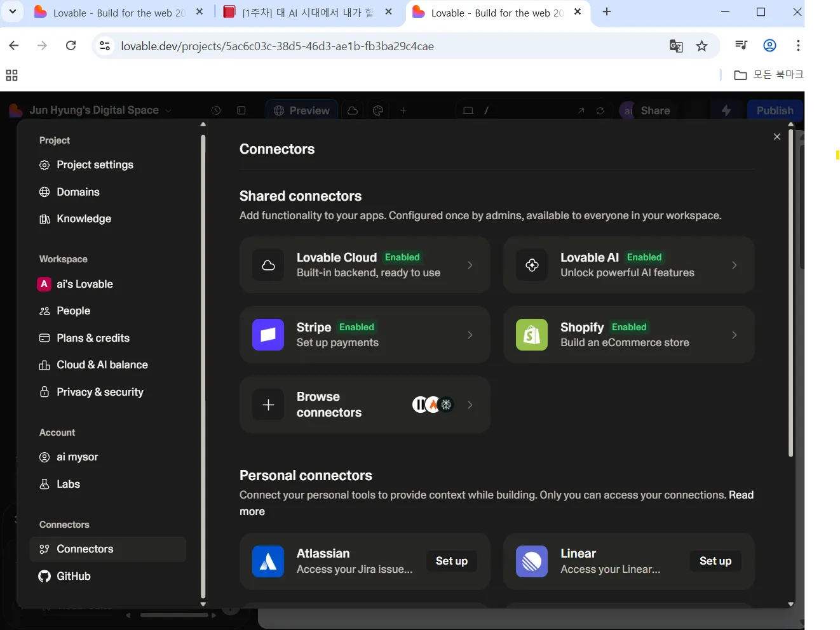Click the Stripe logo icon
840x630 pixels.
(268, 335)
